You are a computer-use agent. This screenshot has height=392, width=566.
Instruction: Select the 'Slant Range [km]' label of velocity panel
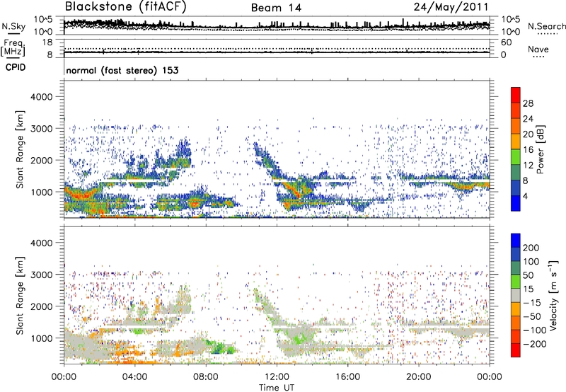[x=20, y=296]
